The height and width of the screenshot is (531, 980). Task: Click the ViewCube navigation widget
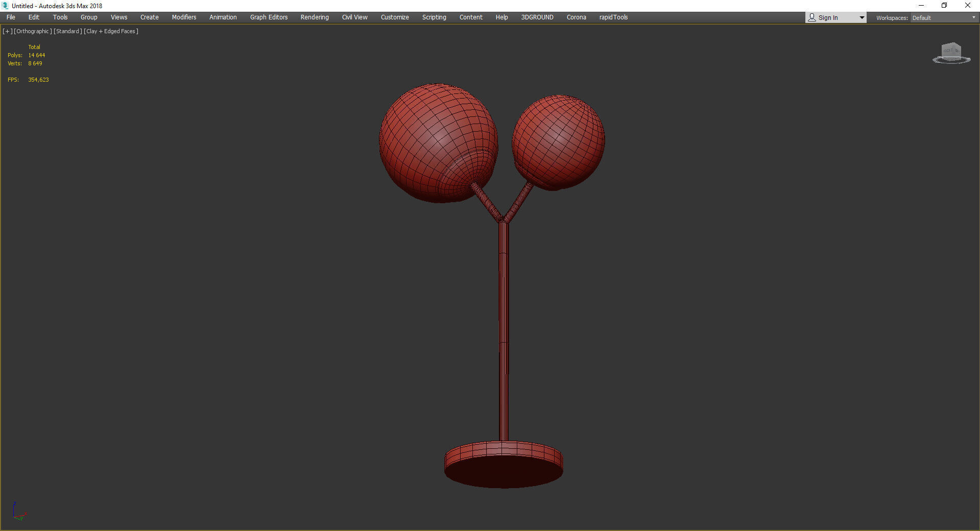[951, 53]
